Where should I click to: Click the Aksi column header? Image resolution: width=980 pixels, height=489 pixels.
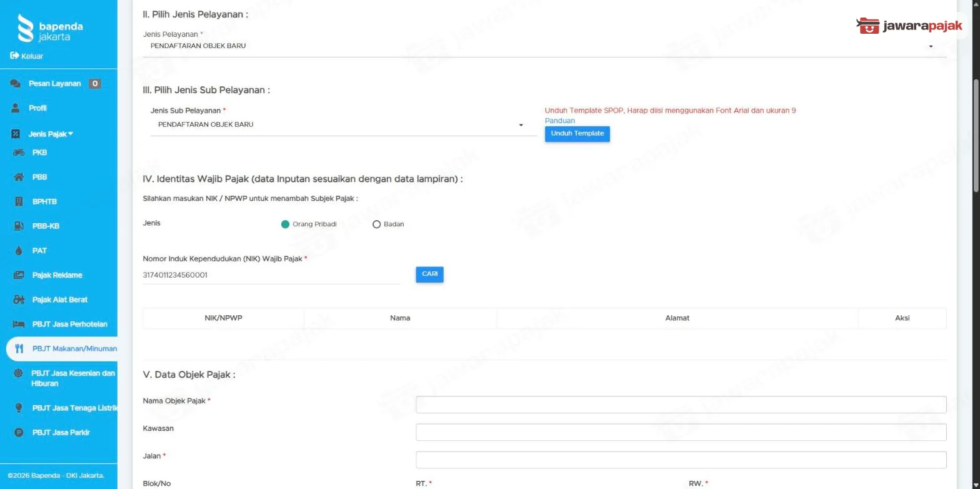point(902,318)
